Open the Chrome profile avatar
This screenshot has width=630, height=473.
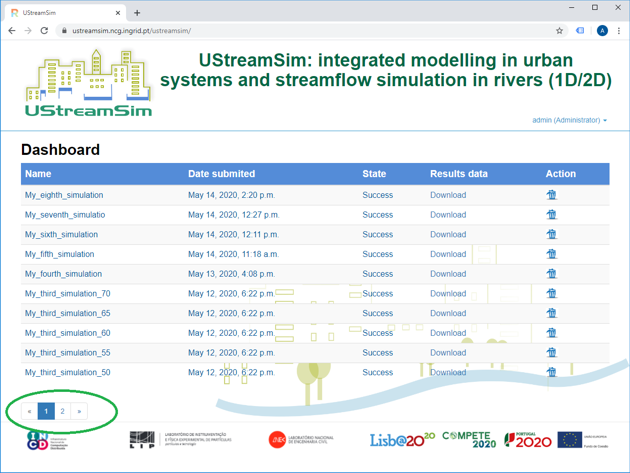(x=602, y=31)
